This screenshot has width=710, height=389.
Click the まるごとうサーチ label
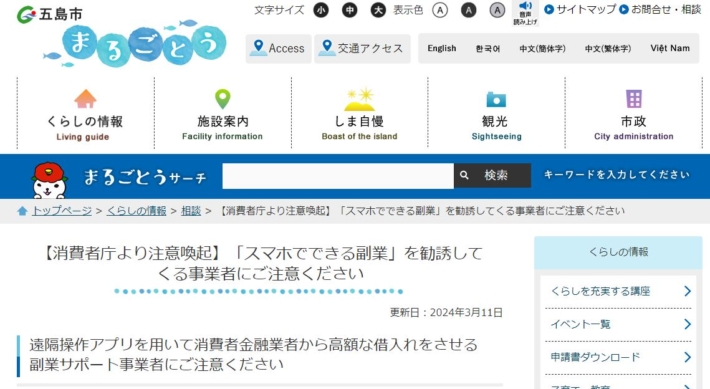145,177
